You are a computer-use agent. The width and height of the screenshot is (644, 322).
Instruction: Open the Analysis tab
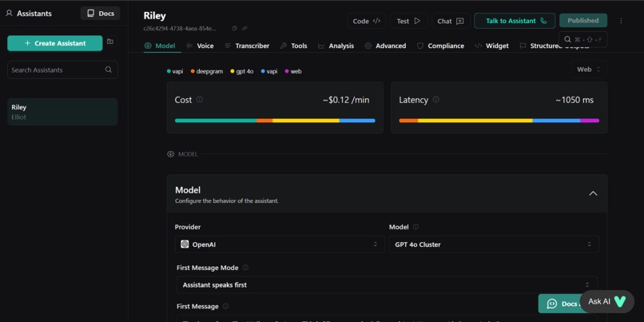coord(336,46)
